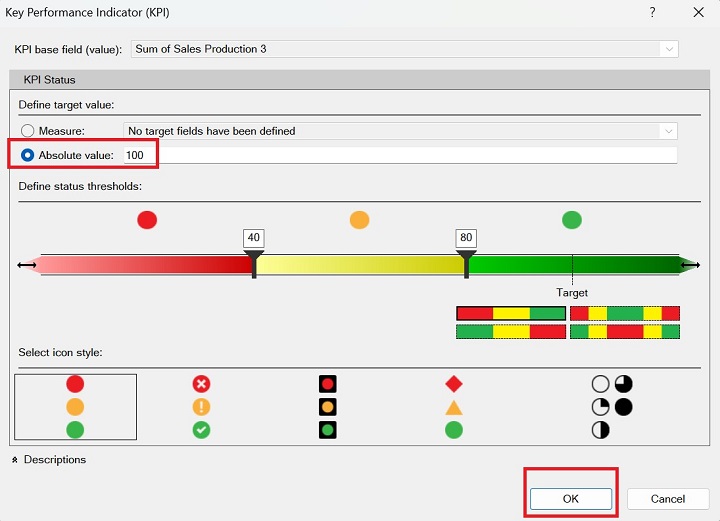Select the three-circle traffic light icon style
This screenshot has height=521, width=720.
(75, 407)
